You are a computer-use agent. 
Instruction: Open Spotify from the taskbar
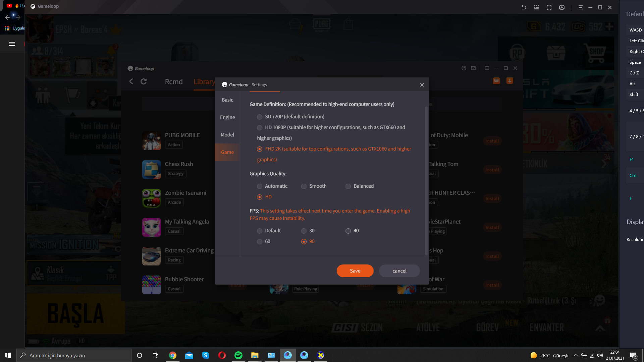point(238,355)
